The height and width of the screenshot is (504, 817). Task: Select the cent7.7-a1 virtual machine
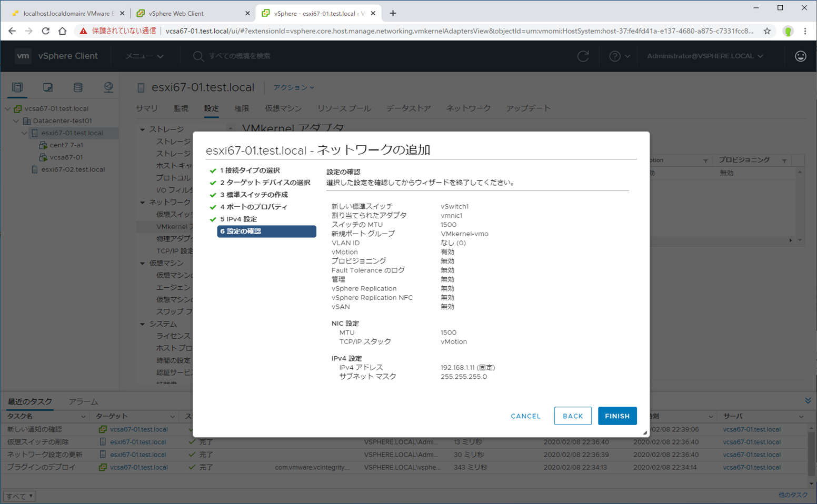coord(66,145)
